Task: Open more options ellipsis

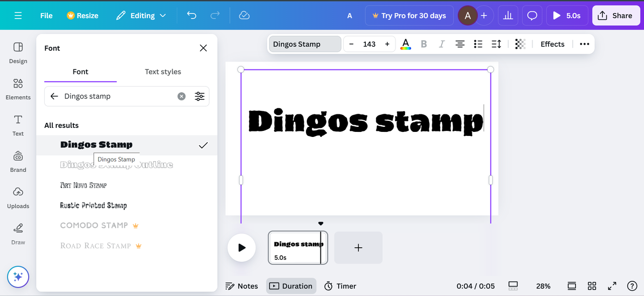Action: [584, 44]
